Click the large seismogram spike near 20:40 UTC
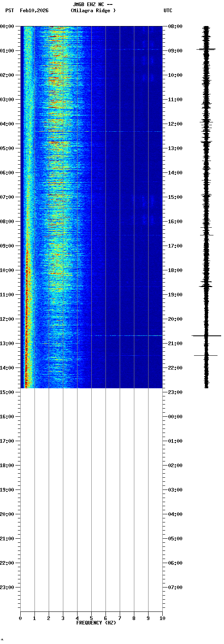The width and height of the screenshot is (224, 644). (206, 336)
